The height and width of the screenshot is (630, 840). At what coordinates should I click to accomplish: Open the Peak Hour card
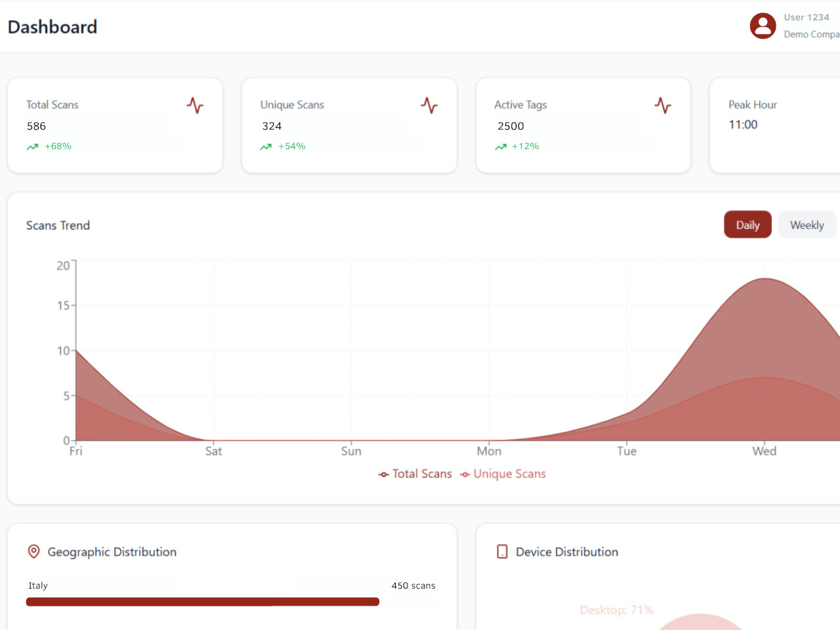775,125
